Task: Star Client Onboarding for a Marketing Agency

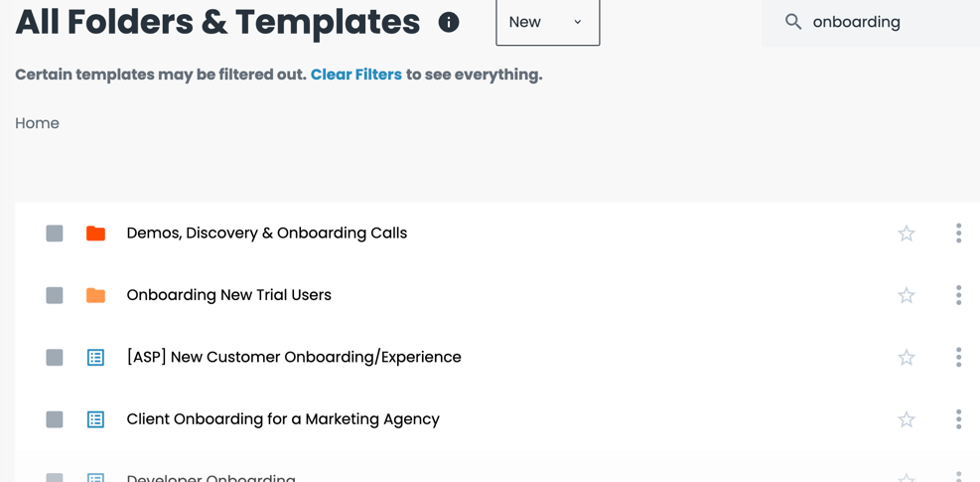Action: tap(907, 419)
